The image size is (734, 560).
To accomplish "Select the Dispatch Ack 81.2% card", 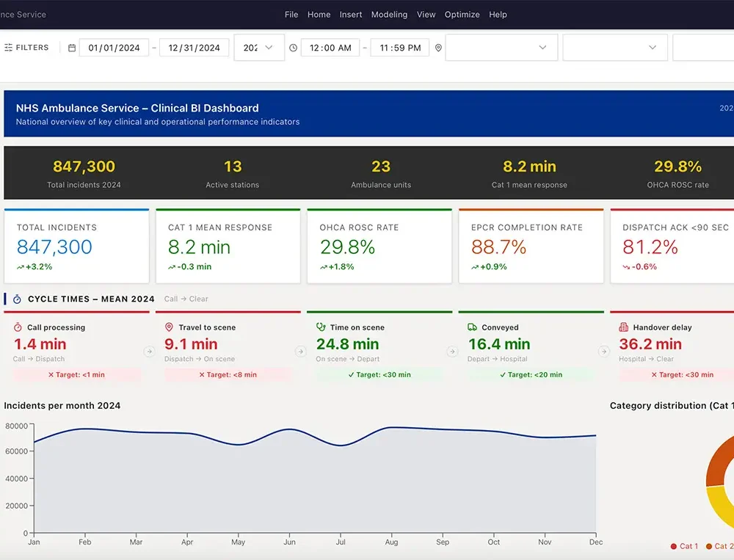I will [672, 247].
